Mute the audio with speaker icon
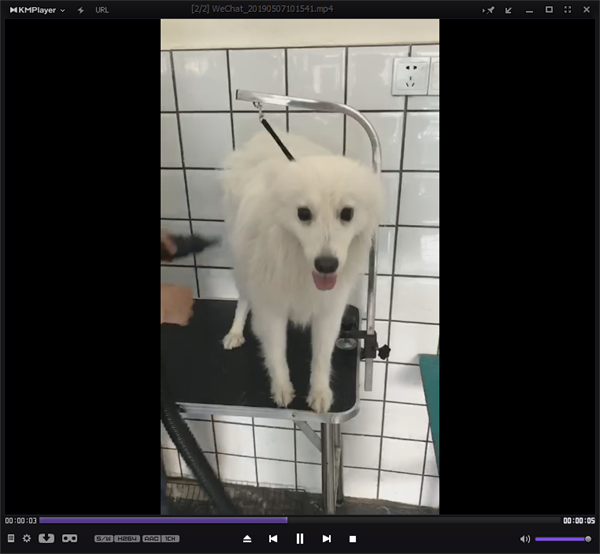Viewport: 600px width, 554px height. (525, 538)
